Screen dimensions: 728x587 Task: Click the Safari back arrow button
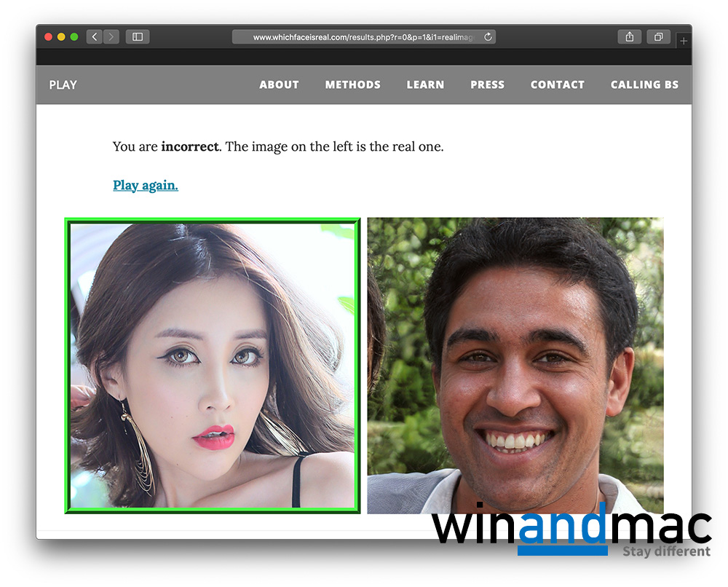point(94,37)
